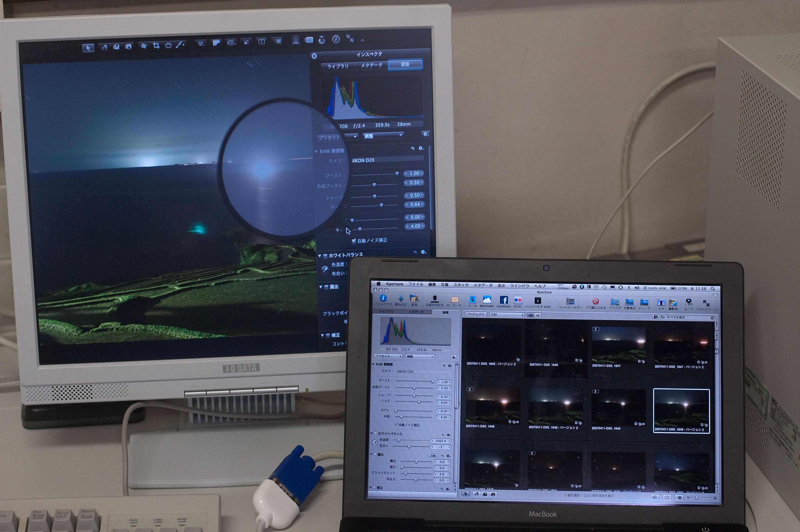Screen dimensions: 800x532
Task: Enable the ホワイトバランス checkbox in MacBook inspector
Action: (376, 433)
